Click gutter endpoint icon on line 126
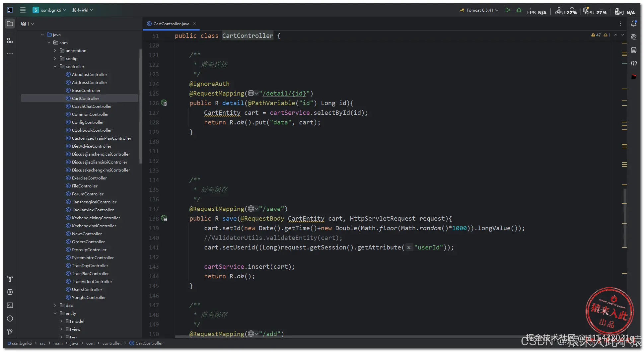644x352 pixels. [x=164, y=103]
